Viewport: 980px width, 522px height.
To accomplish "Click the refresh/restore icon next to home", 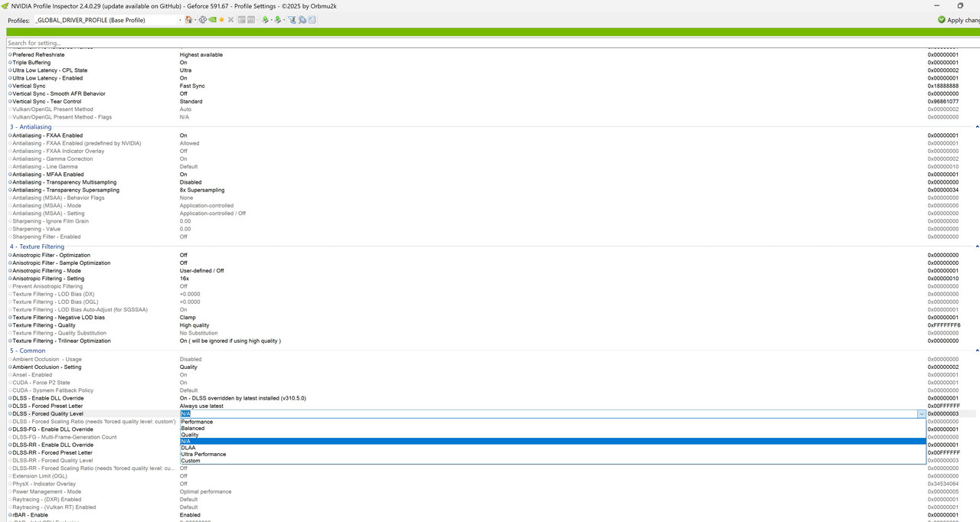I will click(x=203, y=20).
